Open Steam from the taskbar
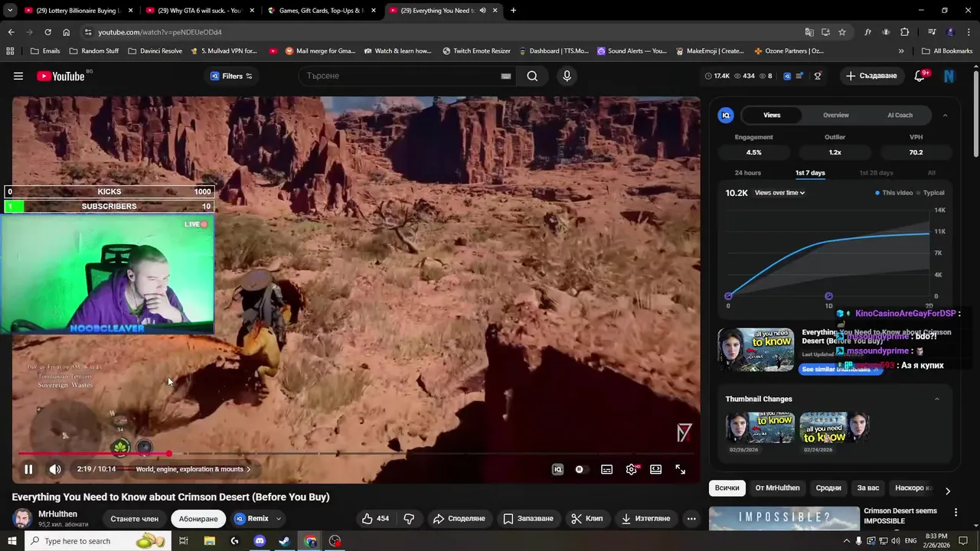980x551 pixels. [284, 541]
